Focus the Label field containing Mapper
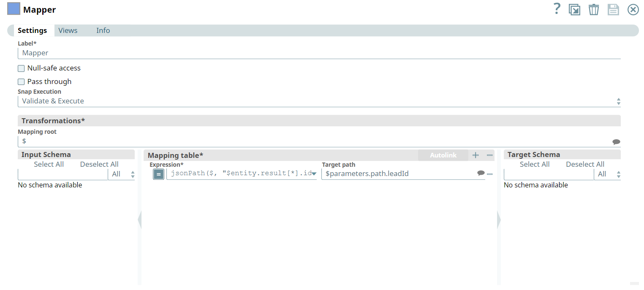644x290 pixels. pyautogui.click(x=319, y=53)
